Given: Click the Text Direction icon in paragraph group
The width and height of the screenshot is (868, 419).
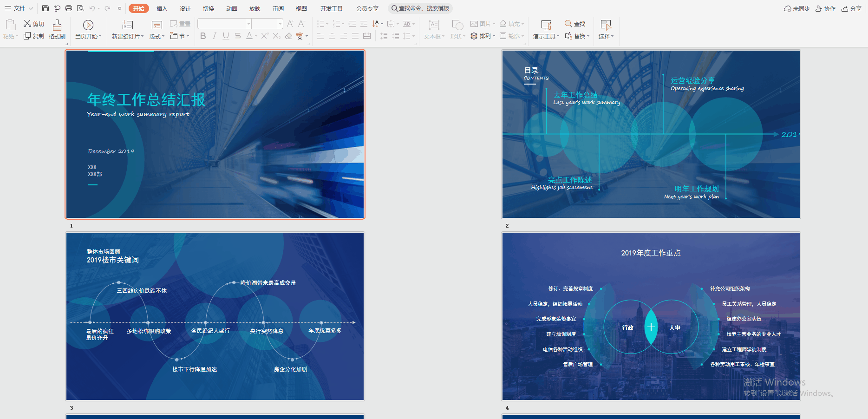Looking at the screenshot, I should pyautogui.click(x=376, y=24).
